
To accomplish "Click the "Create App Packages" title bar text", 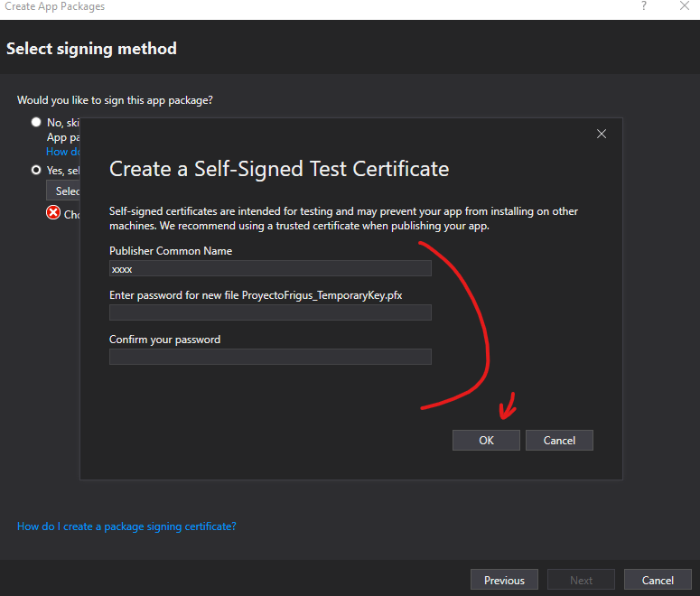I will [x=54, y=6].
